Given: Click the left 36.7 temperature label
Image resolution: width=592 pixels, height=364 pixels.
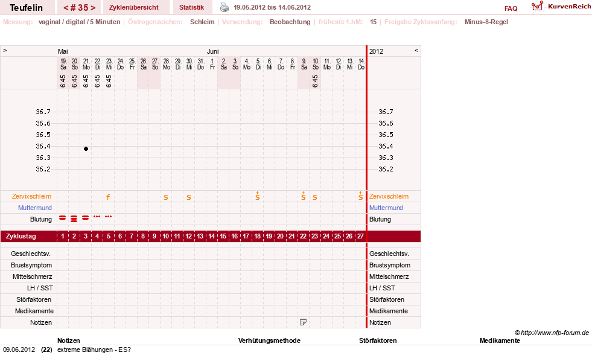Looking at the screenshot, I should (x=43, y=112).
